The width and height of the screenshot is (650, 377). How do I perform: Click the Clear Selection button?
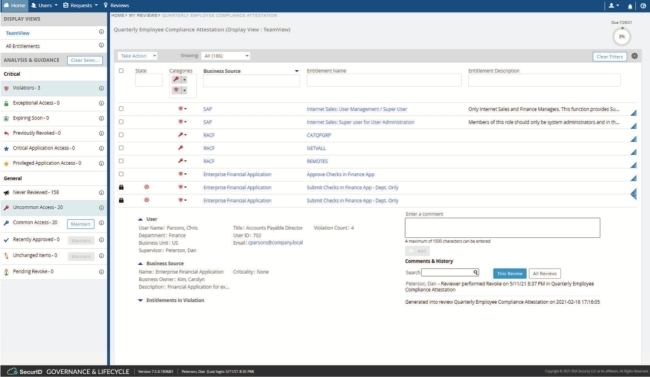(x=85, y=60)
